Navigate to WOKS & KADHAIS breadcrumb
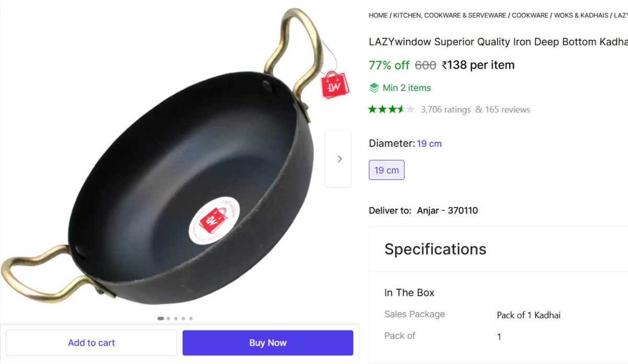Viewport: 628px width, 364px height. pos(581,15)
